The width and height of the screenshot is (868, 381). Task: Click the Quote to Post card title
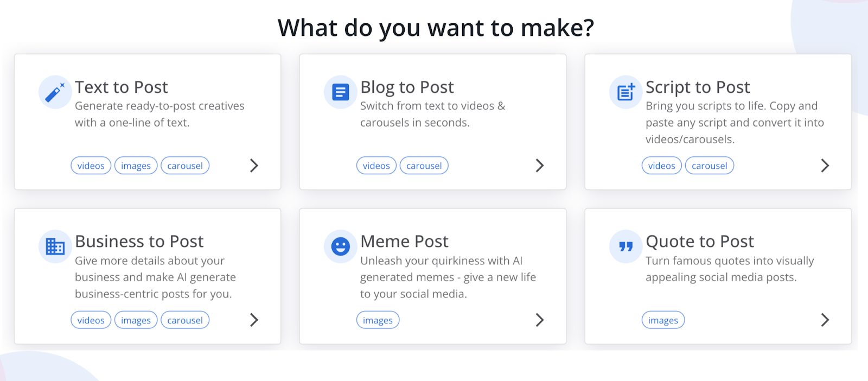pos(700,241)
